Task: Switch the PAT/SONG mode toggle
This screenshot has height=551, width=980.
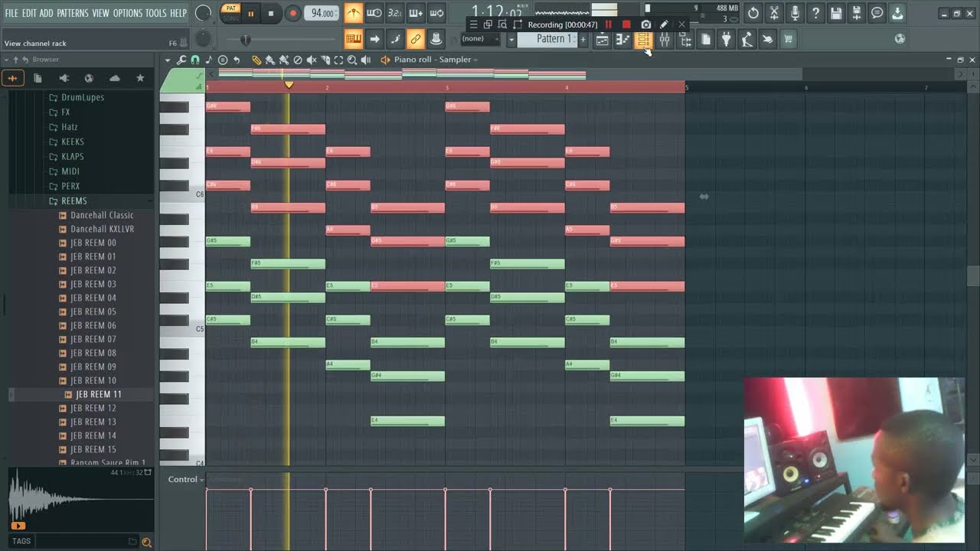Action: tap(230, 13)
